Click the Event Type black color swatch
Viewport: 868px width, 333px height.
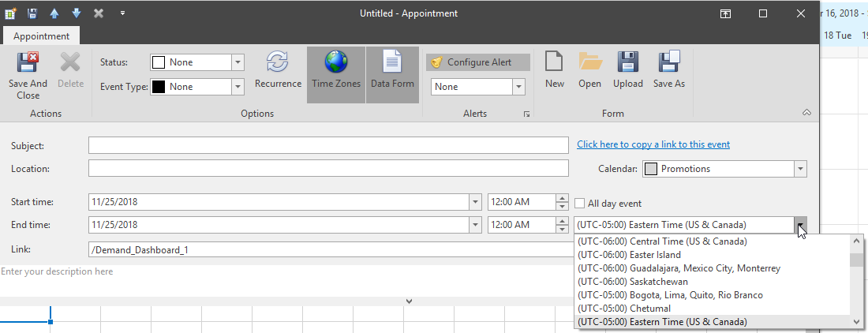159,87
